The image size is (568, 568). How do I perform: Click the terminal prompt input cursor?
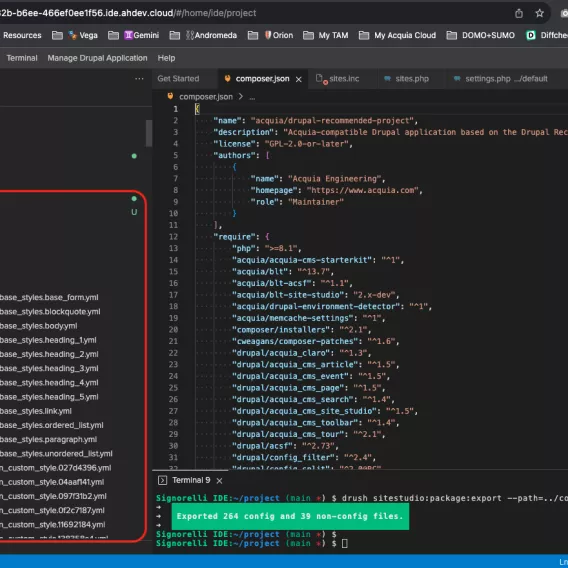(345, 543)
